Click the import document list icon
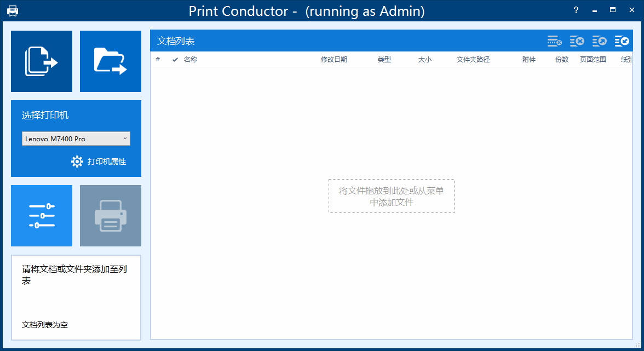Screen dimensions: 644x351 (622, 41)
